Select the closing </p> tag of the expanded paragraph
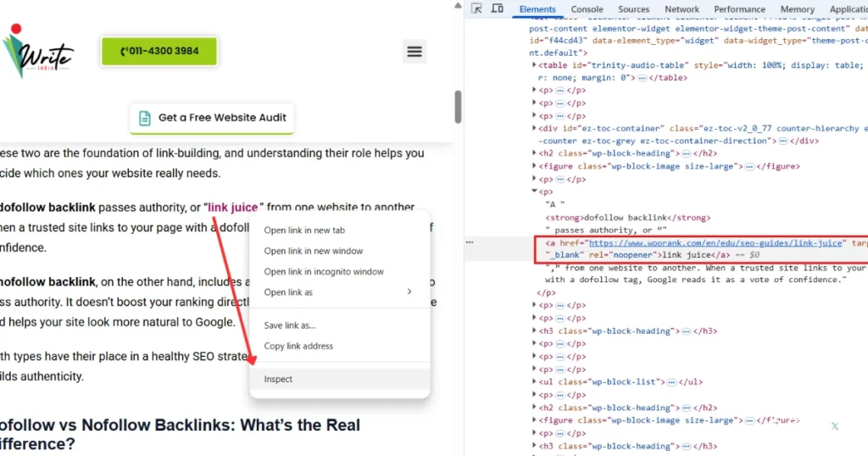The image size is (868, 456). [x=546, y=292]
